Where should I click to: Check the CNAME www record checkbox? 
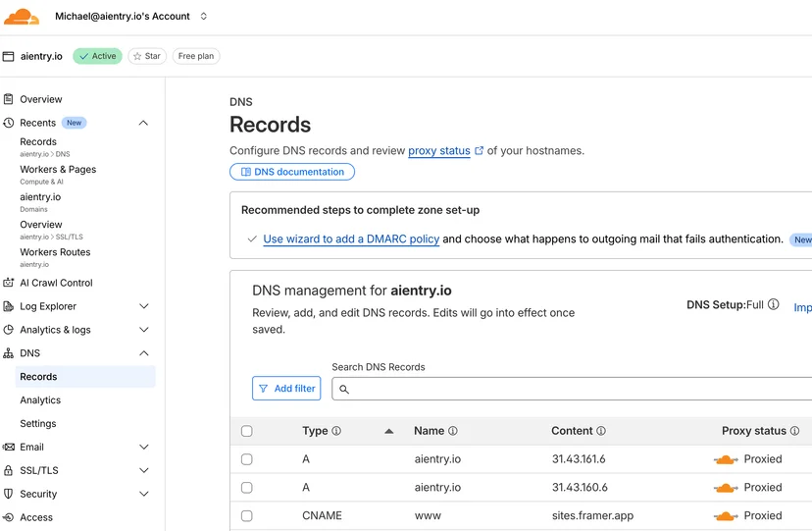[x=247, y=516]
